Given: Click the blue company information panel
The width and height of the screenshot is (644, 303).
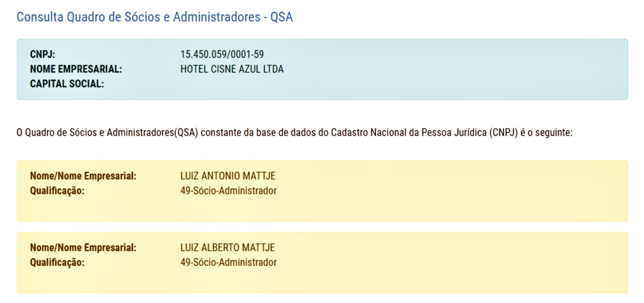Looking at the screenshot, I should pos(322,69).
